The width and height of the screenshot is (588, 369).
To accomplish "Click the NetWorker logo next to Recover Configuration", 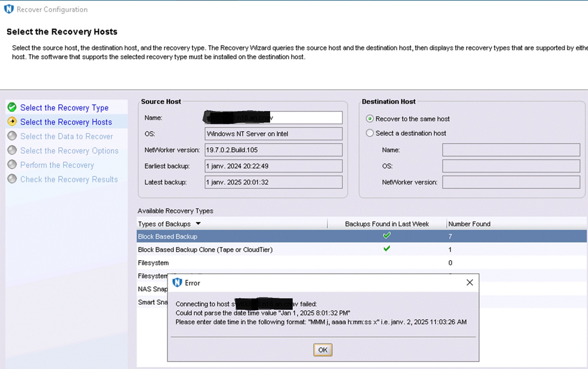I will (8, 8).
